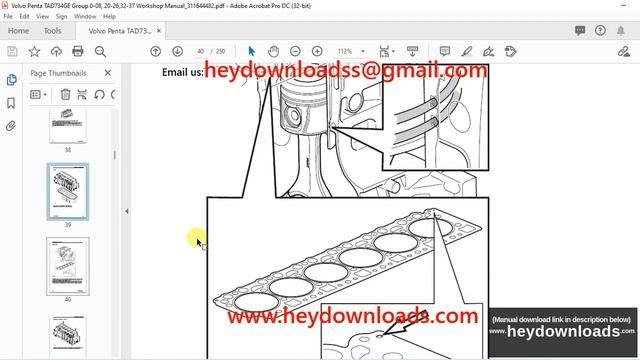Expand fit page options arrow
This screenshot has width=640, height=360.
pyautogui.click(x=393, y=51)
